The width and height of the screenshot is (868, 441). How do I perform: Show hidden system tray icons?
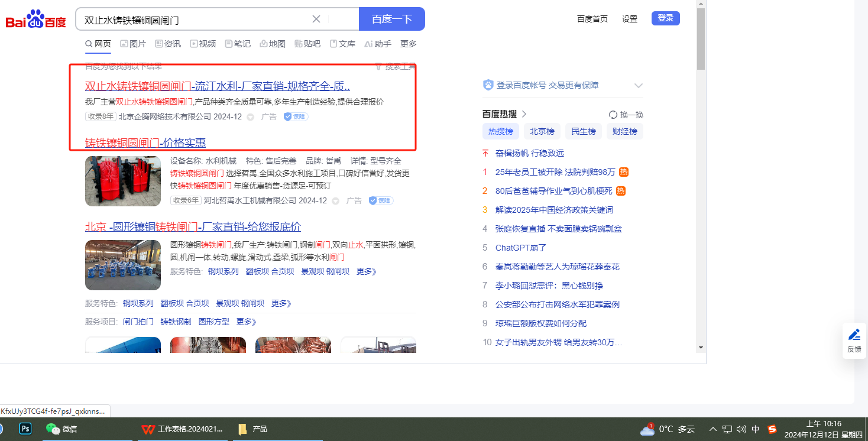712,429
